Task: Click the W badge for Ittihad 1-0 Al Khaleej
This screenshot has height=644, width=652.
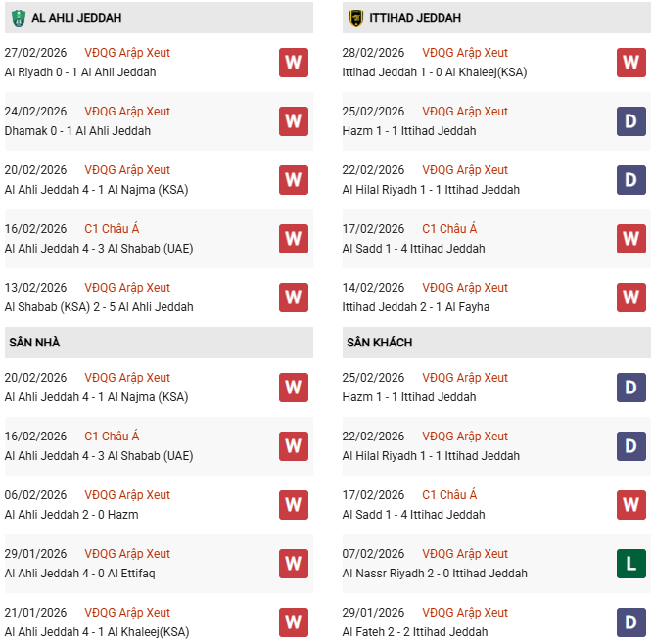Action: coord(630,63)
